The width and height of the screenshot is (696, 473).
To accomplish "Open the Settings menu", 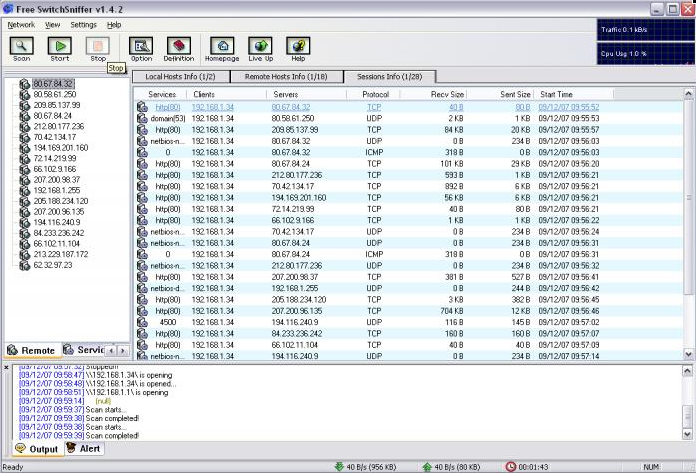I will (83, 25).
